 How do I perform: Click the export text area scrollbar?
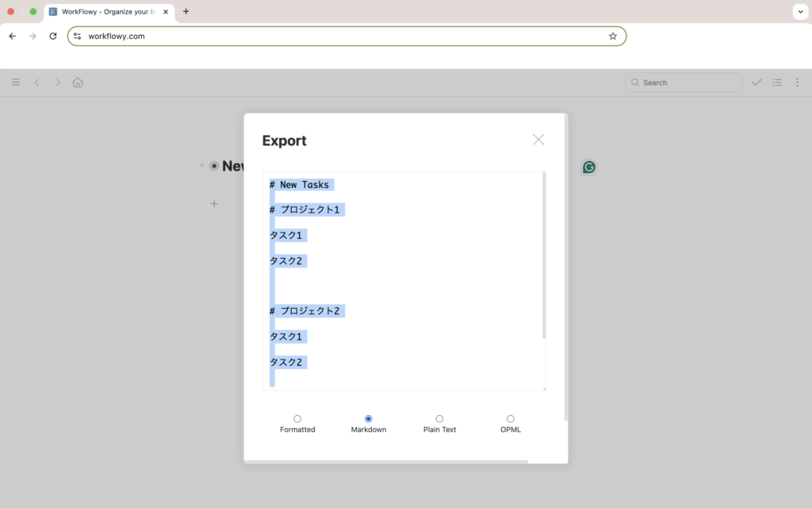(x=543, y=254)
